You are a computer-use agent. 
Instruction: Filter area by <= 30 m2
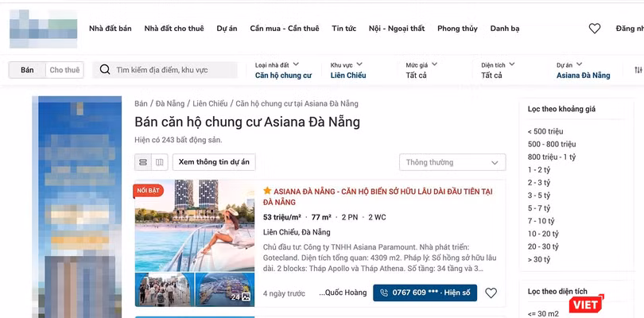[543, 313]
